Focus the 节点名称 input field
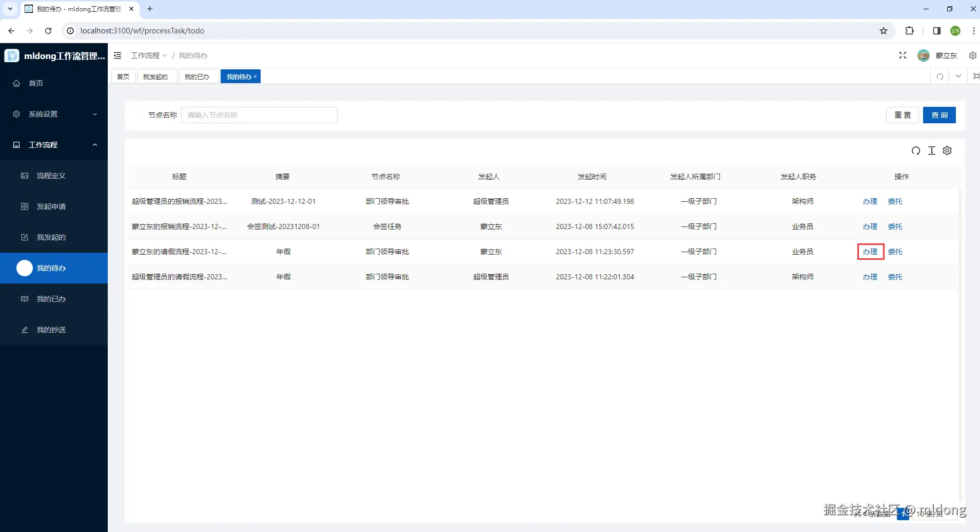The height and width of the screenshot is (532, 980). (259, 115)
